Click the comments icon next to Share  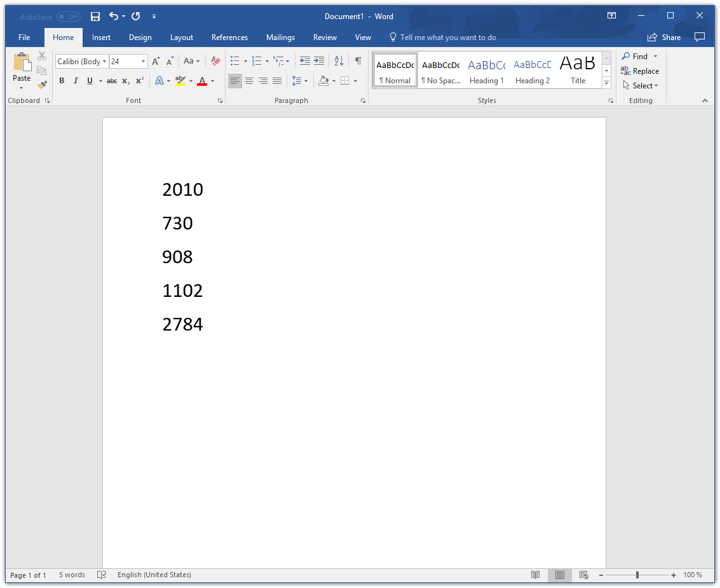[699, 38]
